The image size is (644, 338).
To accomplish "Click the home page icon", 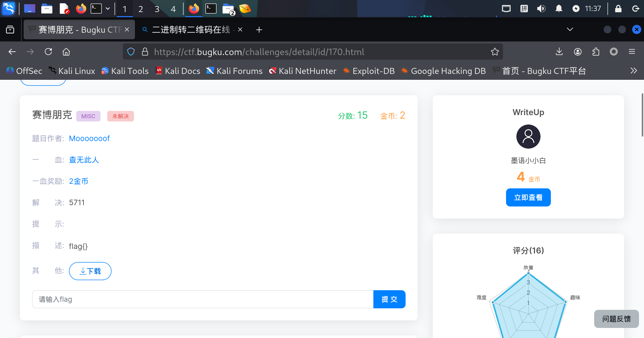I will pos(66,52).
